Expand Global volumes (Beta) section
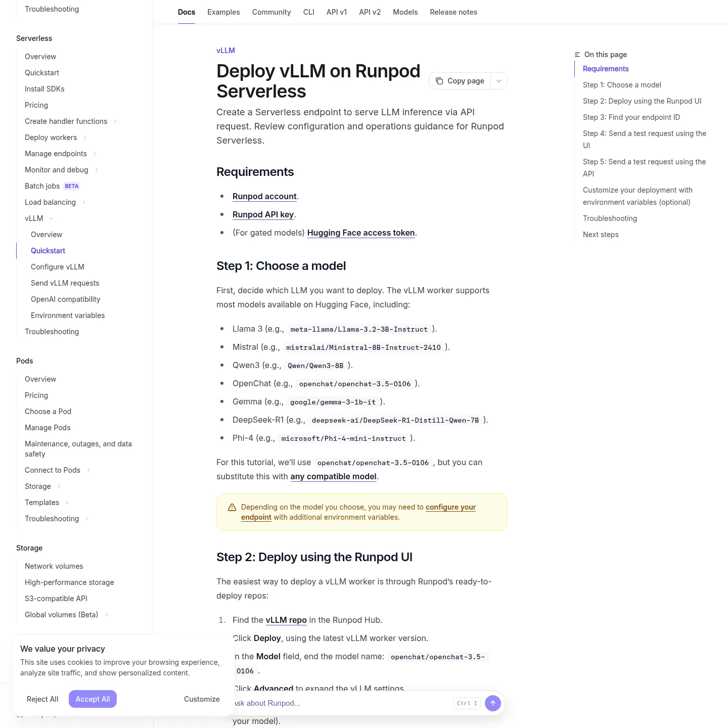 pyautogui.click(x=107, y=615)
